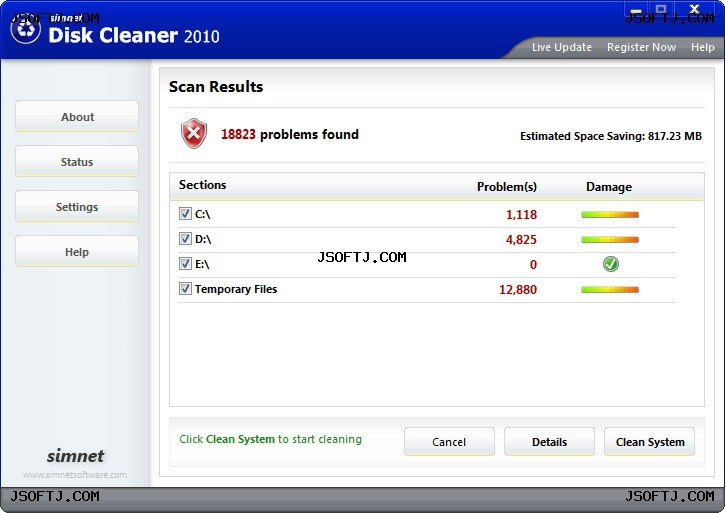Screen dimensions: 725x513
Task: Click the green checkmark icon in E:\ row
Action: point(610,264)
